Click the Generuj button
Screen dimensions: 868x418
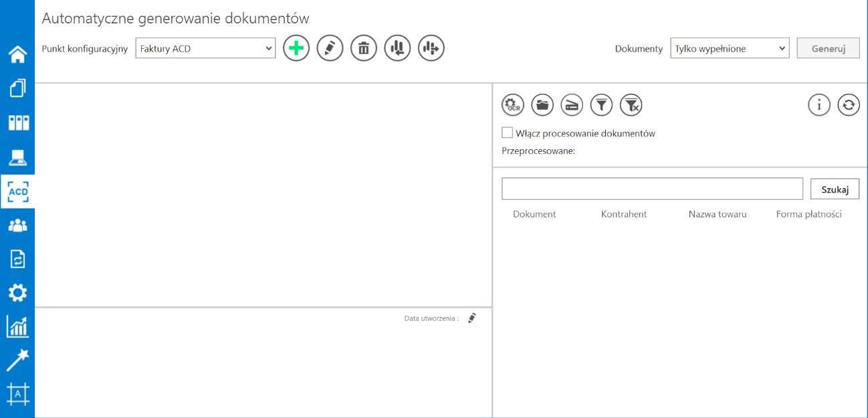(828, 48)
